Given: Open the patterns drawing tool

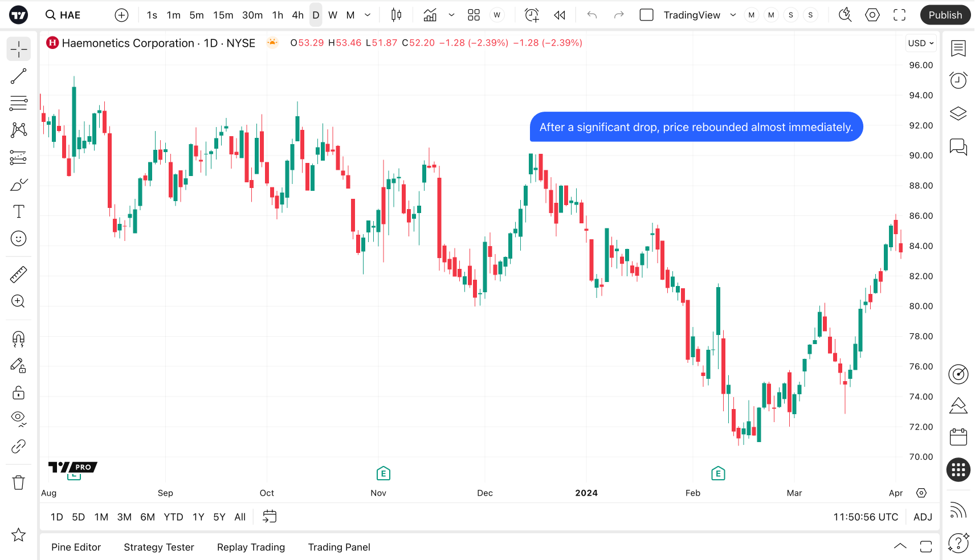Looking at the screenshot, I should [18, 130].
